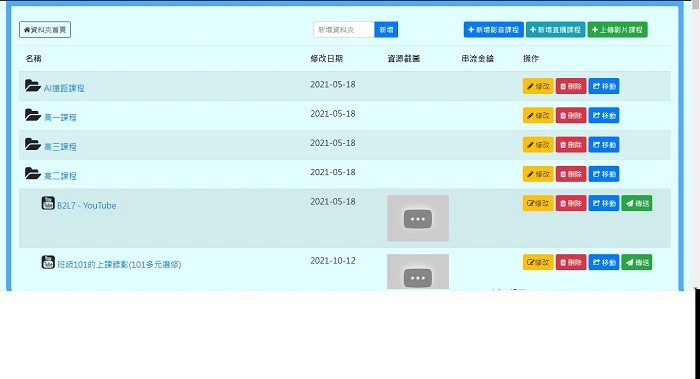Delete the 高一課程 folder
The image size is (700, 379).
[x=571, y=116]
